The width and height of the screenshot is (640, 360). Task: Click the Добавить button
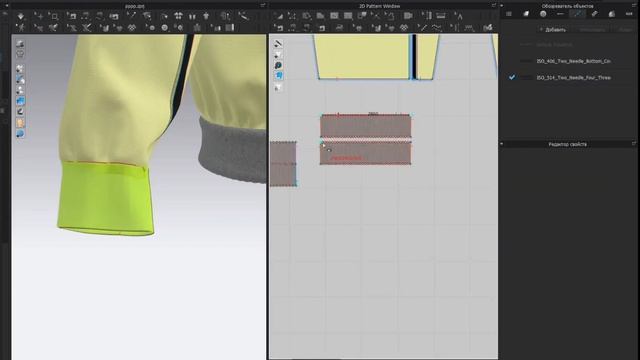point(553,30)
